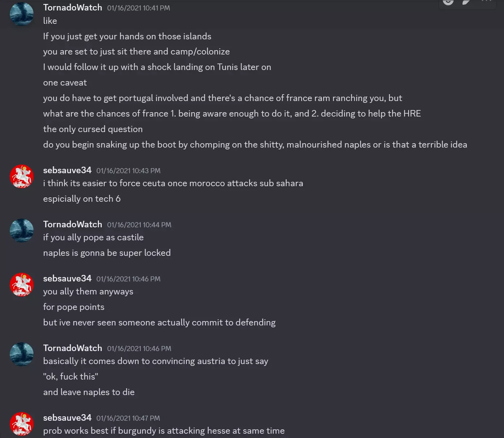Screen dimensions: 504x438
Task: Click the add reaction emoji icon
Action: point(448,2)
